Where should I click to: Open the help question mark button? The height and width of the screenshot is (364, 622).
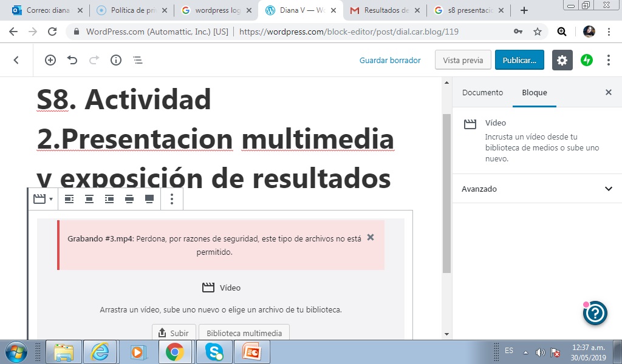[x=595, y=313]
